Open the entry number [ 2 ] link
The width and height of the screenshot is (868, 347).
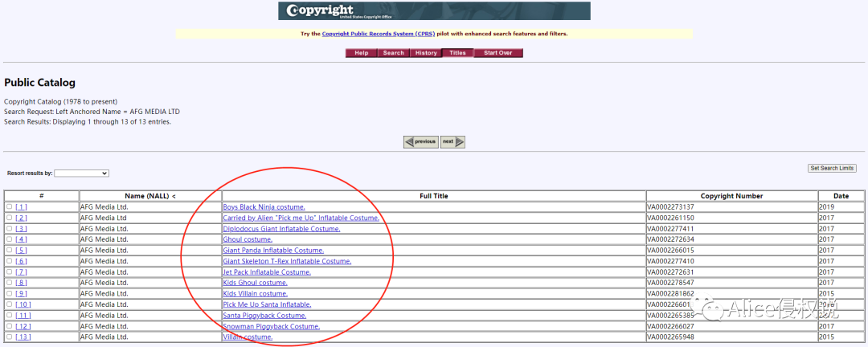click(x=21, y=218)
